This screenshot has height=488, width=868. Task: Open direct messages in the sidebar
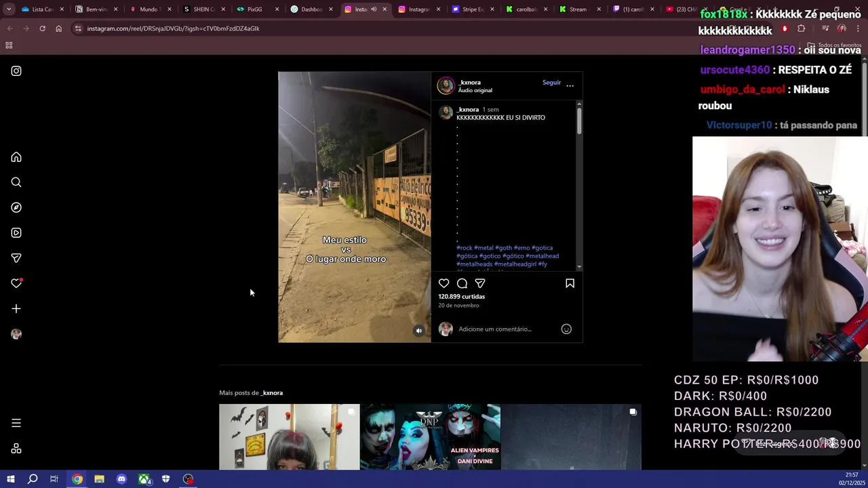[x=16, y=258]
